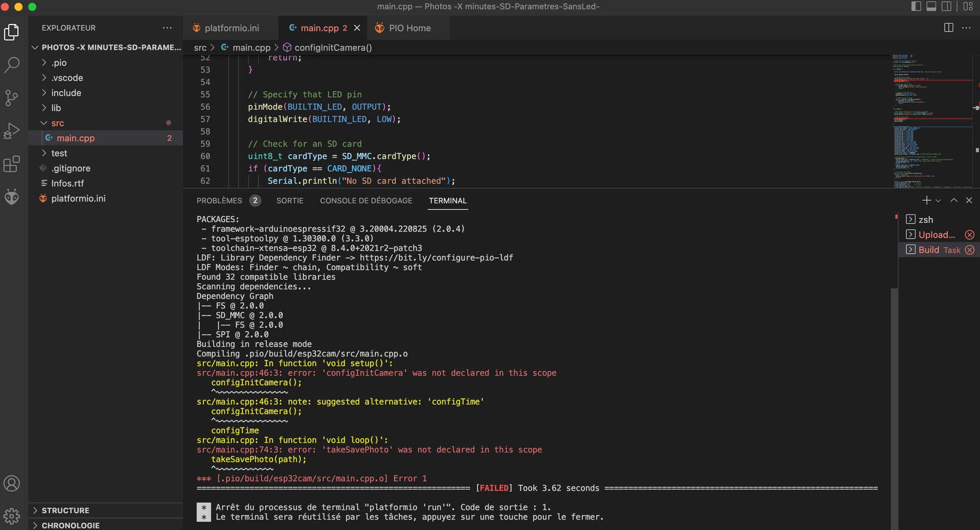Collapse the src folder
The image size is (980, 530).
pyautogui.click(x=57, y=123)
